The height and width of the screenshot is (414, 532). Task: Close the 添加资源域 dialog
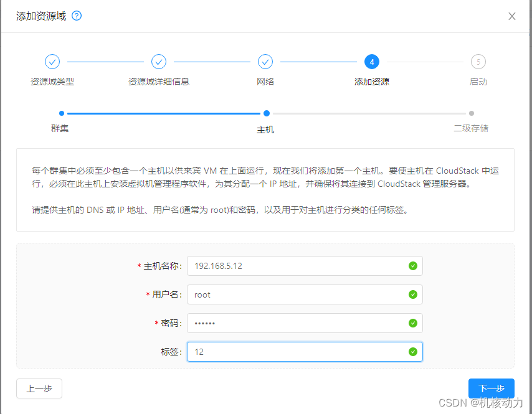pos(511,16)
